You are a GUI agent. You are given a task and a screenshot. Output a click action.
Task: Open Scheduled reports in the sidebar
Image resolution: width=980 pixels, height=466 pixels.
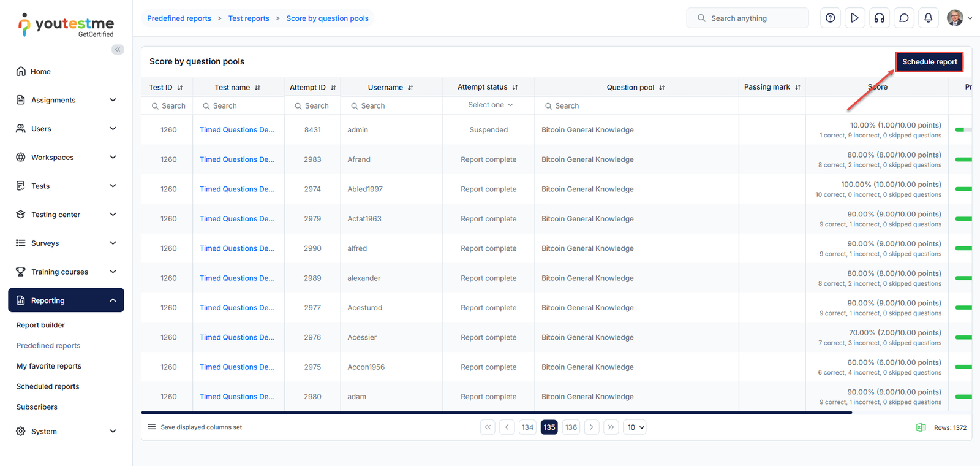click(48, 386)
